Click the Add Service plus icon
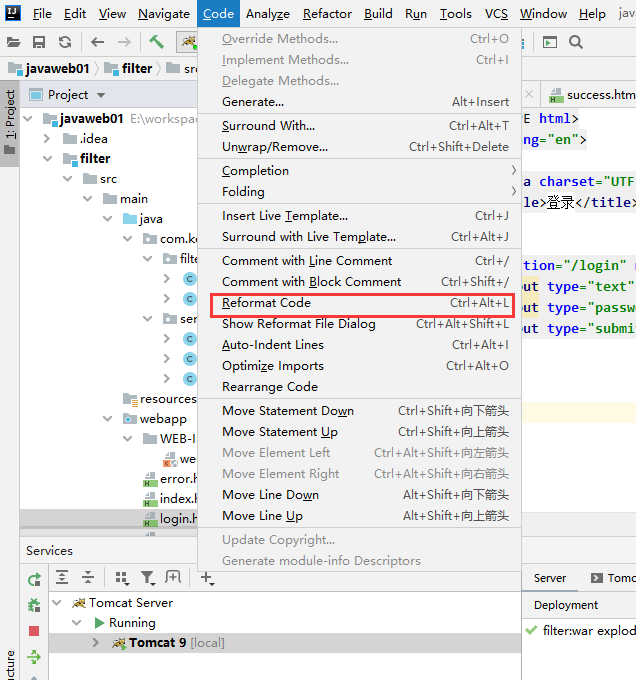 [207, 578]
